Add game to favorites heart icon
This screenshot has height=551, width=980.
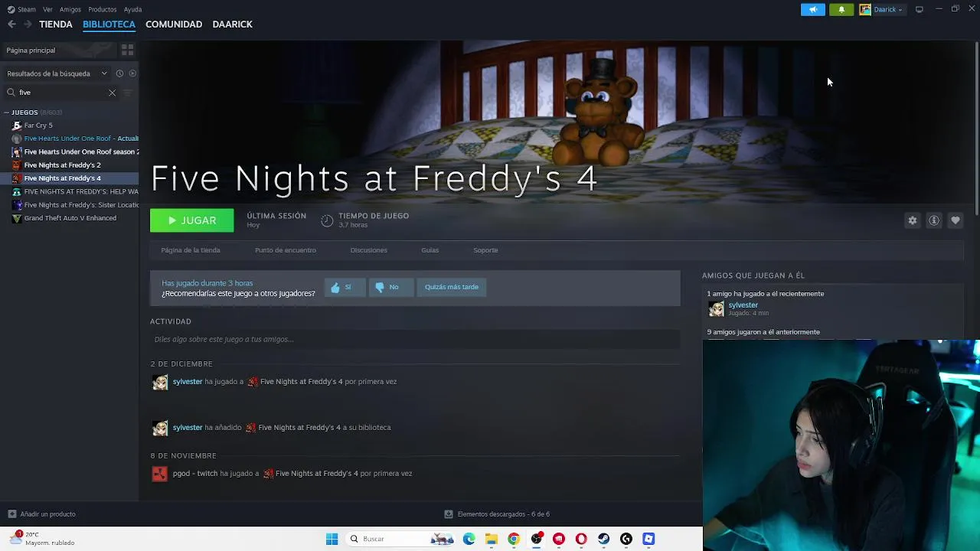[955, 220]
